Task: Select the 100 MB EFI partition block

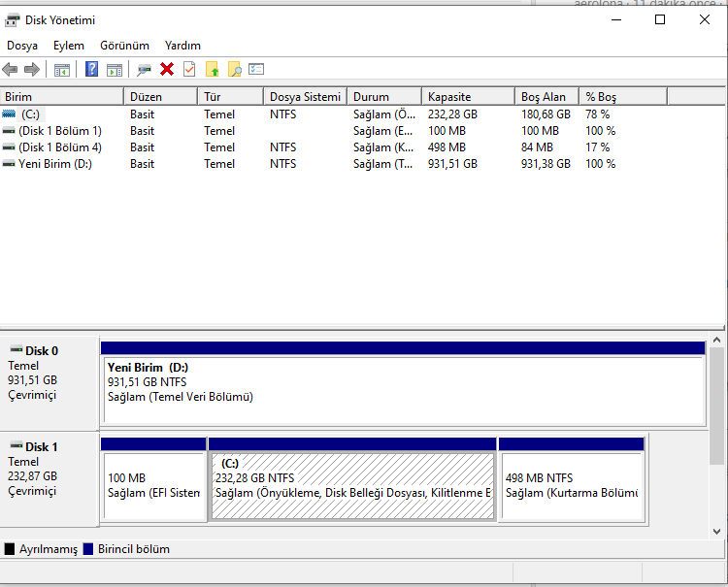Action: (153, 479)
